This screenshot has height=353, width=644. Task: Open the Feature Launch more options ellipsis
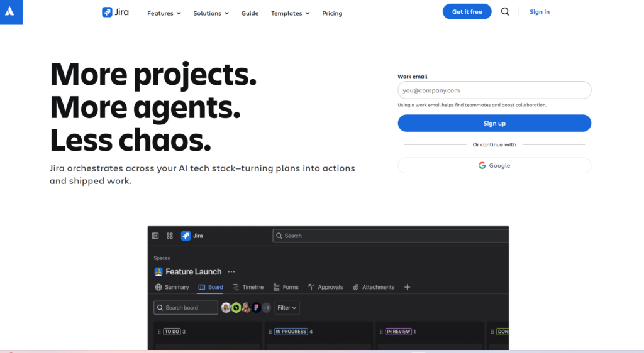coord(231,272)
